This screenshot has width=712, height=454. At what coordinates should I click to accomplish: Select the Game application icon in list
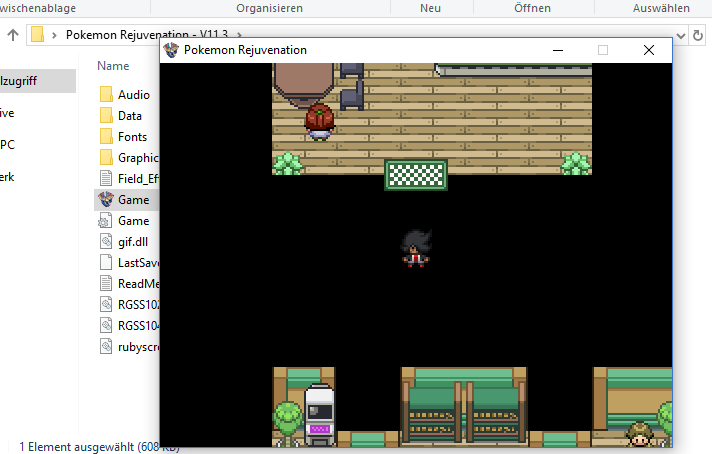tap(106, 199)
